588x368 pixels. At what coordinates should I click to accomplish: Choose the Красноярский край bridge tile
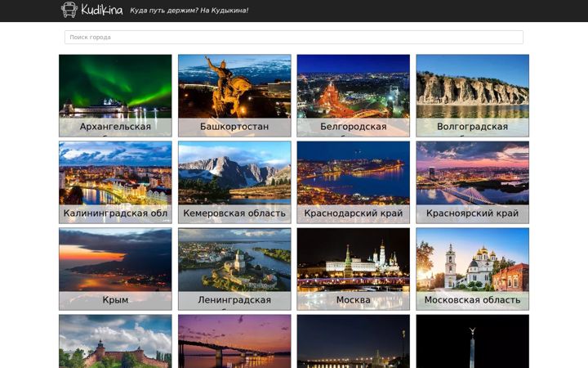pyautogui.click(x=473, y=182)
